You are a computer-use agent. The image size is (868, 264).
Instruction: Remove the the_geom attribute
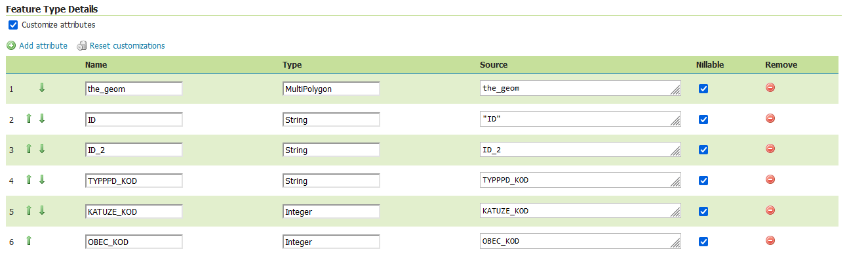[770, 87]
